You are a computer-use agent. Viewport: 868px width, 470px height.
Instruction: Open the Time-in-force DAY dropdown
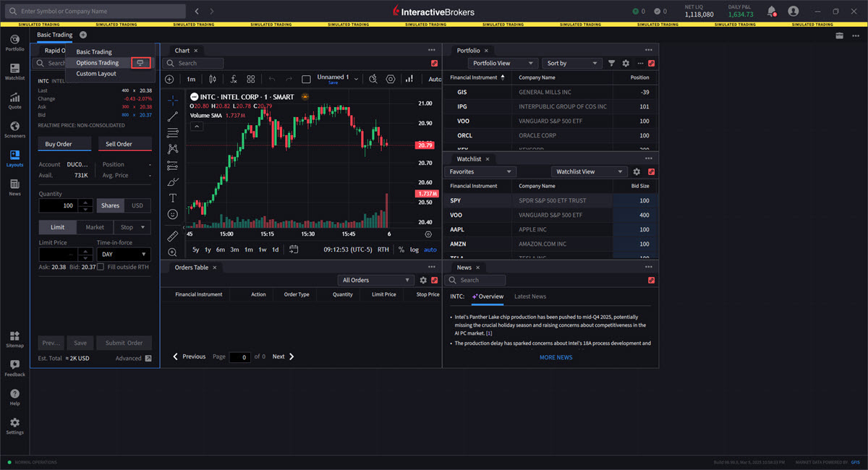(124, 255)
